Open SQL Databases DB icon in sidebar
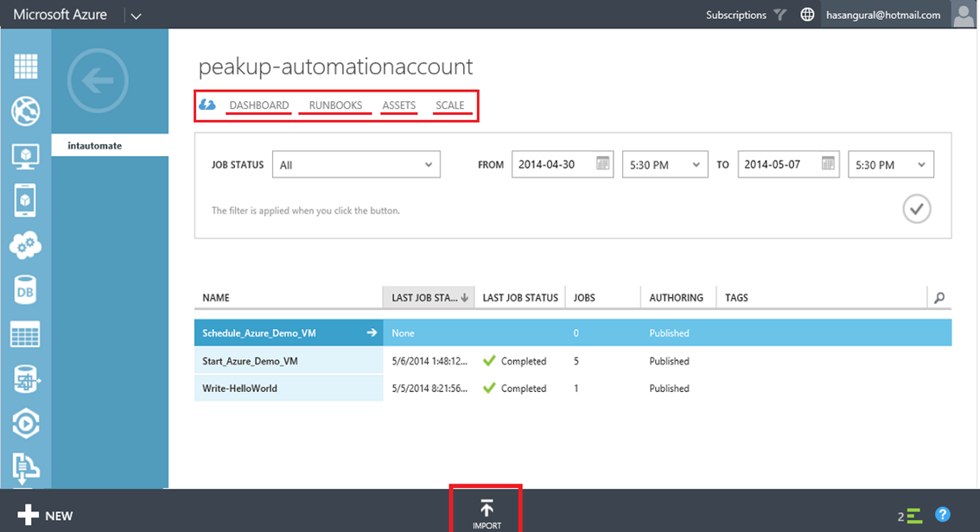Image resolution: width=980 pixels, height=532 pixels. pyautogui.click(x=26, y=290)
